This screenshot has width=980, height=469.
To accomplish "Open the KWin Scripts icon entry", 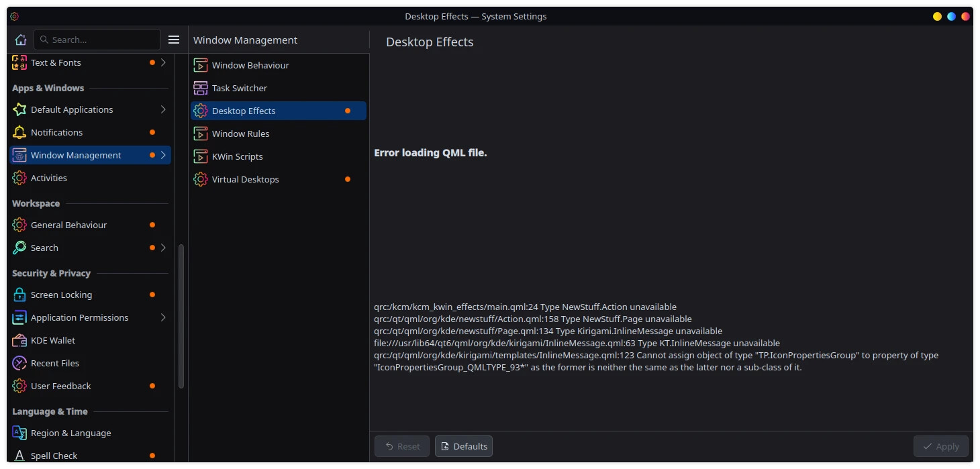I will (201, 156).
